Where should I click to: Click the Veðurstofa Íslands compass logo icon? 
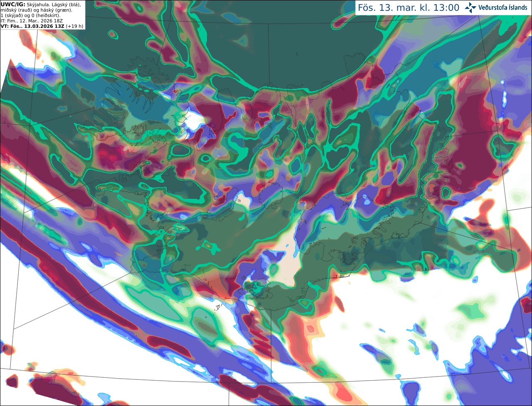pos(470,7)
